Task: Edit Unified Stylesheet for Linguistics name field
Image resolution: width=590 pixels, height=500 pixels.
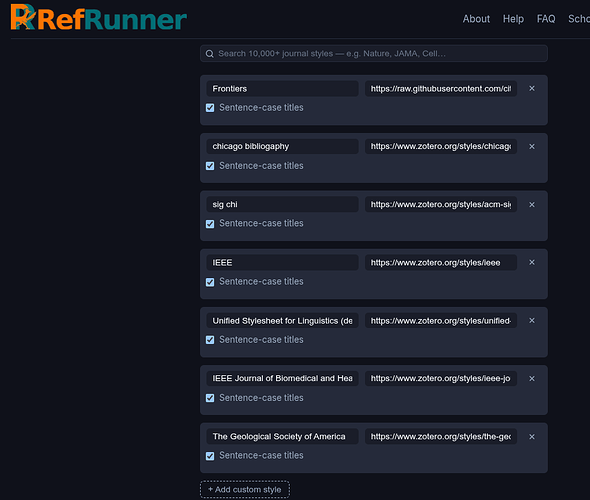Action: tap(282, 321)
